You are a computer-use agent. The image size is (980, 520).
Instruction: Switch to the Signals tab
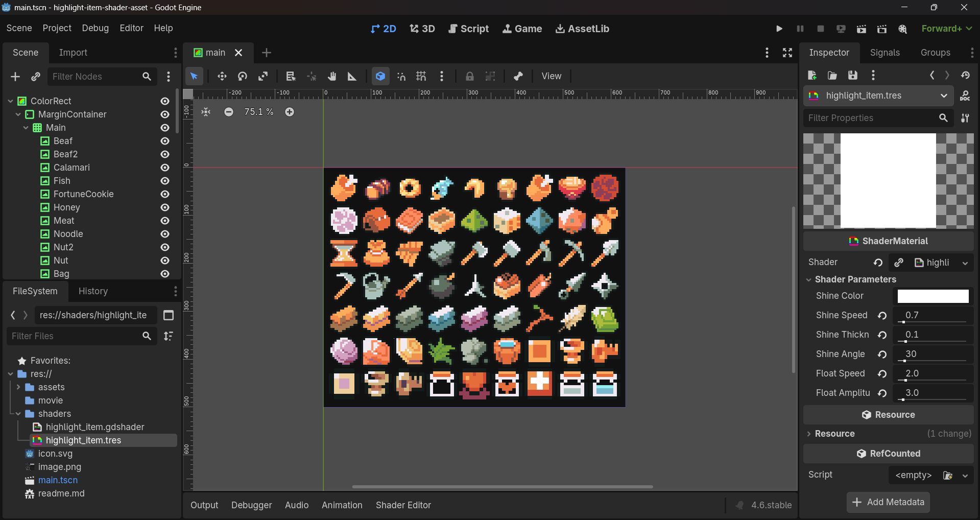[885, 53]
